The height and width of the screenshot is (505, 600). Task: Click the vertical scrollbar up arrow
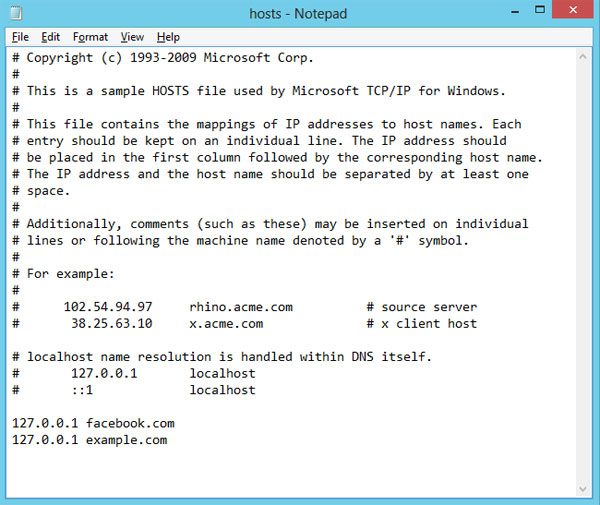(x=583, y=56)
